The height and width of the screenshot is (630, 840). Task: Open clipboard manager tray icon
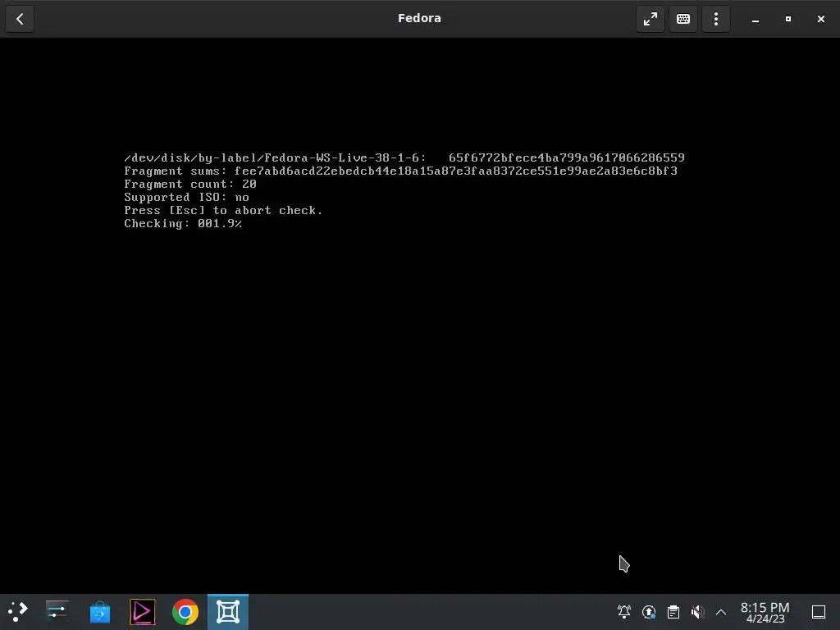[673, 612]
